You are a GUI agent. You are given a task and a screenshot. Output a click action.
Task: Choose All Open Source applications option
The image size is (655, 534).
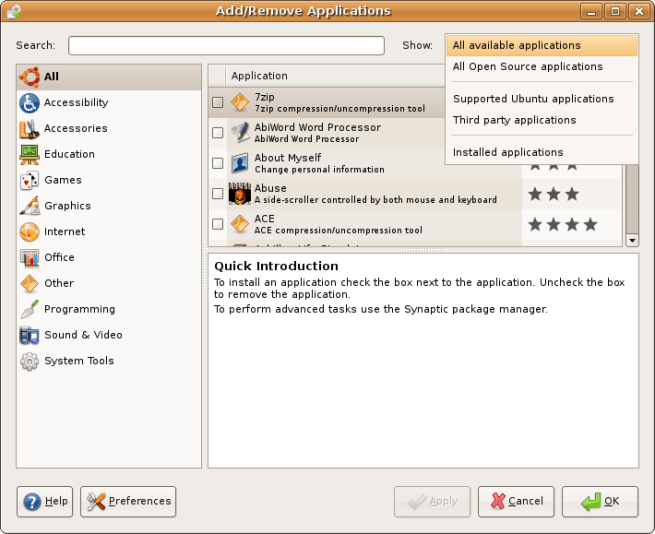(x=542, y=67)
